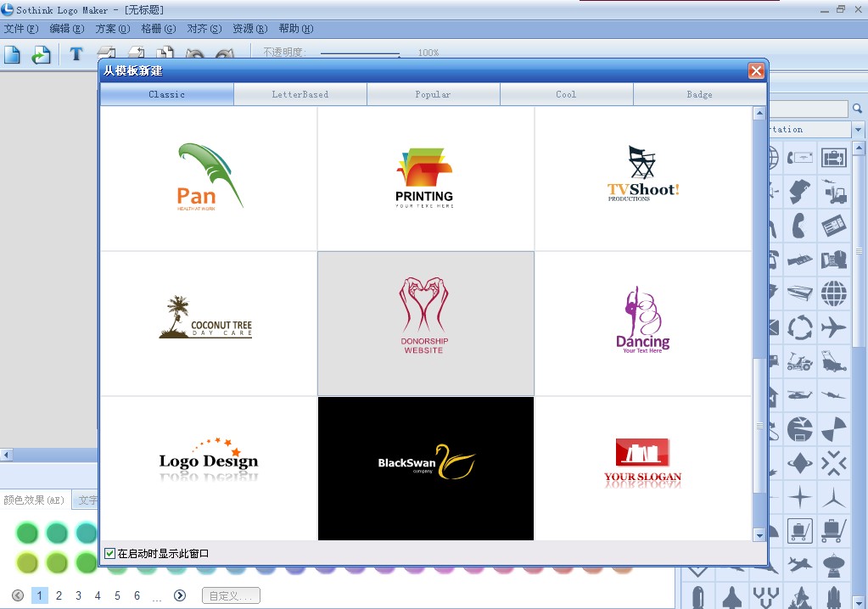Click the 自定义... button
Viewport: 868px width, 609px height.
tap(231, 595)
